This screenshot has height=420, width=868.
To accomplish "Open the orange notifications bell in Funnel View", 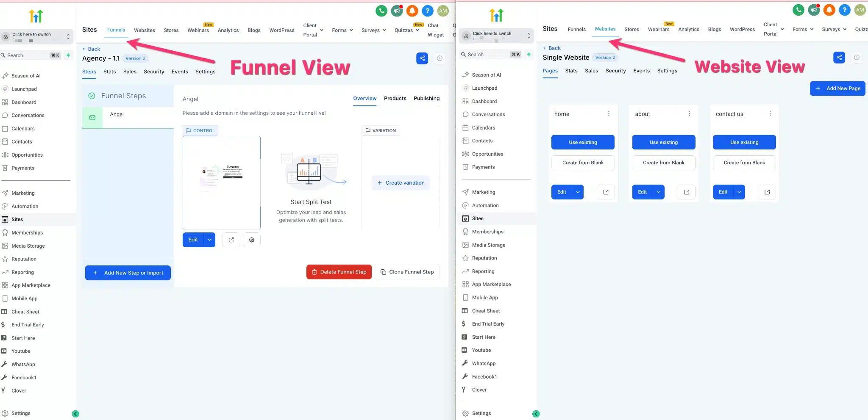I will [x=412, y=11].
